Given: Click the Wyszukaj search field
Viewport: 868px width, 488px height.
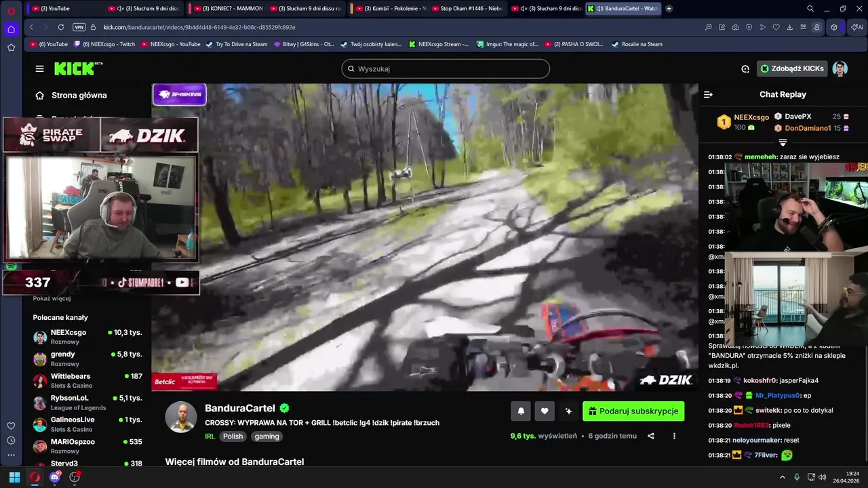Looking at the screenshot, I should coord(446,68).
